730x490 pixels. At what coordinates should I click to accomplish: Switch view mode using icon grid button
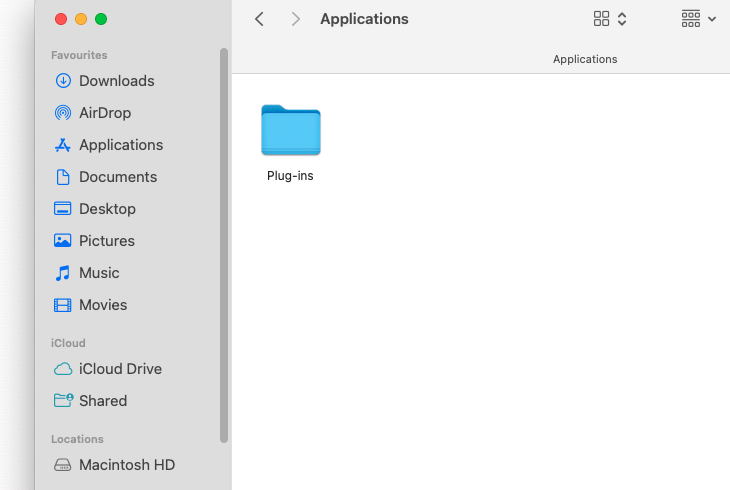click(x=601, y=19)
